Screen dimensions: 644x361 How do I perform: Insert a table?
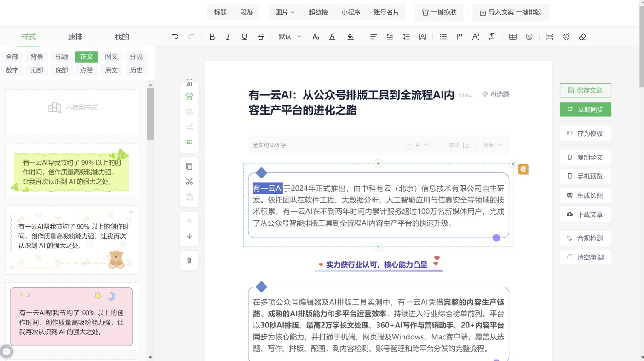pos(513,37)
